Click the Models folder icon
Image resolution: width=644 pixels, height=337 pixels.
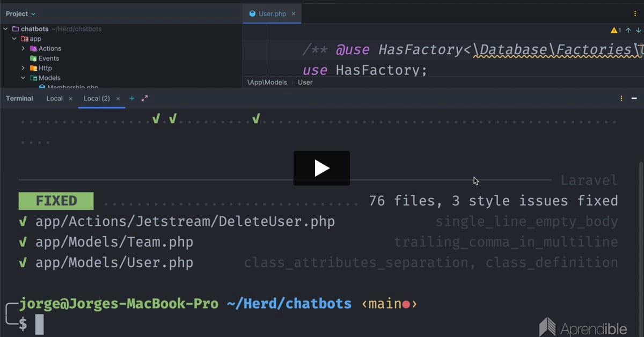[x=33, y=78]
